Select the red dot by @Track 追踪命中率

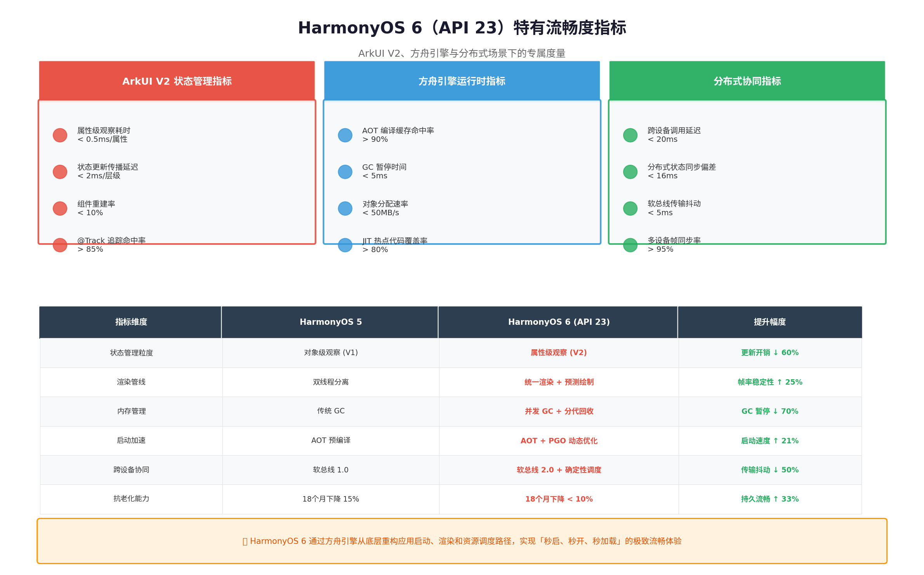60,245
